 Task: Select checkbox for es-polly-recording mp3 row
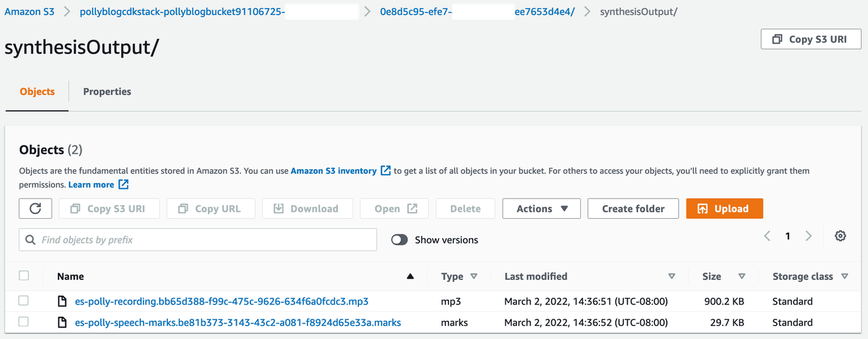click(24, 300)
